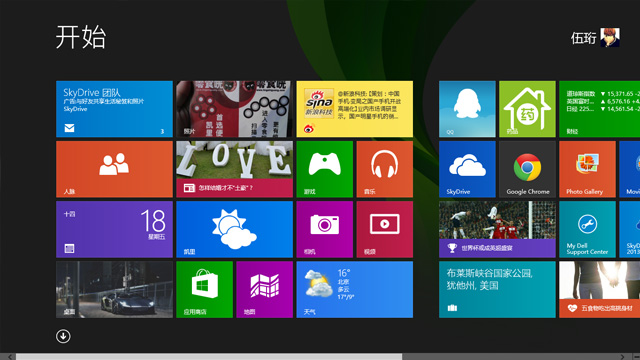Open the Google Chrome tile
The image size is (640, 360).
(x=527, y=169)
